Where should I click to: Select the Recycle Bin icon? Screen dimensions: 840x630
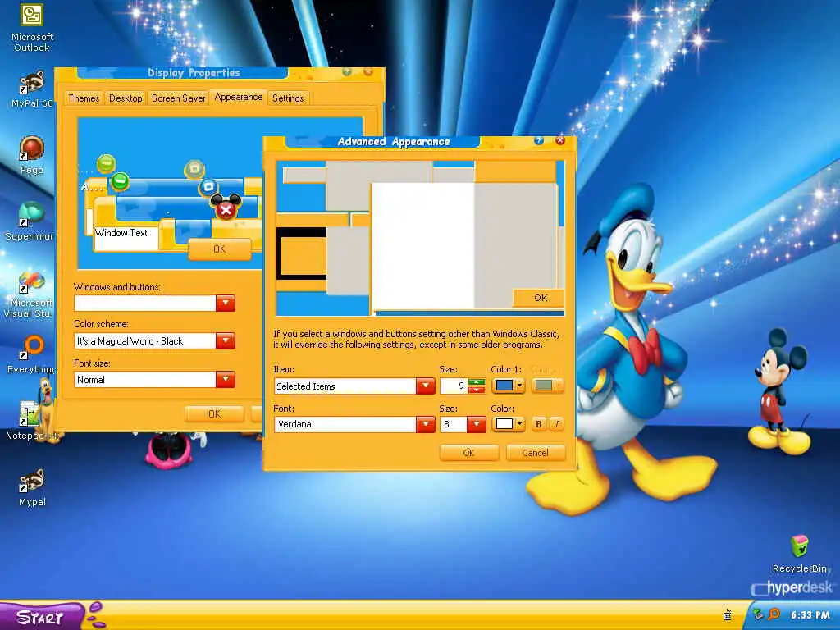click(799, 554)
